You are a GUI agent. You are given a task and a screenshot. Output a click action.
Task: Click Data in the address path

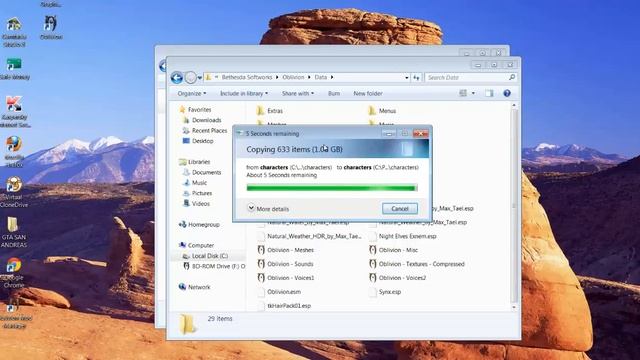pos(320,77)
